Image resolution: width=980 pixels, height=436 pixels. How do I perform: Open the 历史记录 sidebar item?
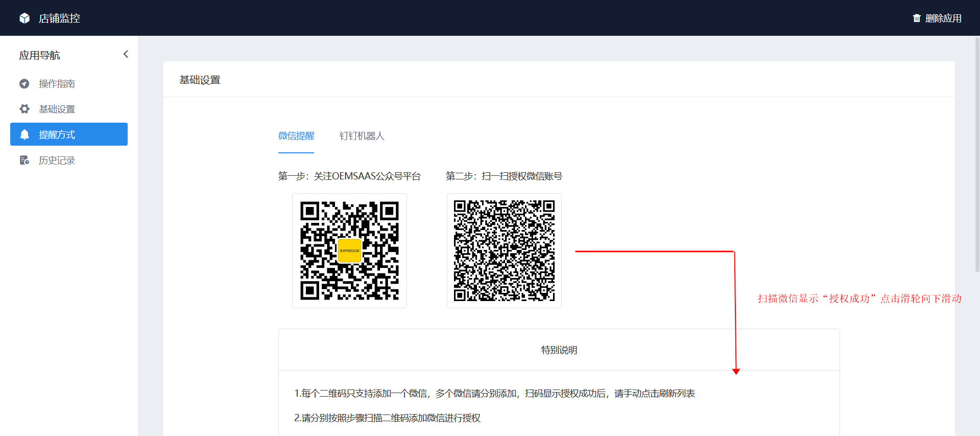pyautogui.click(x=69, y=160)
